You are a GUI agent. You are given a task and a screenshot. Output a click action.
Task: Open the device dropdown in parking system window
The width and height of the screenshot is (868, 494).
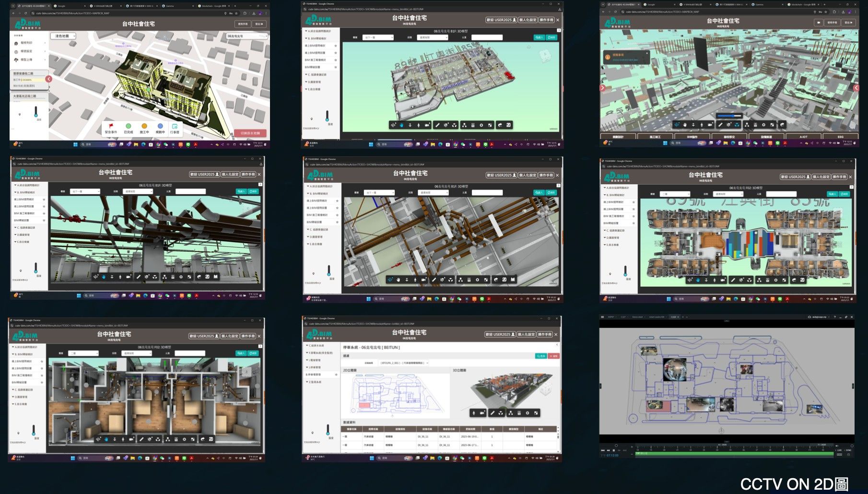(404, 363)
